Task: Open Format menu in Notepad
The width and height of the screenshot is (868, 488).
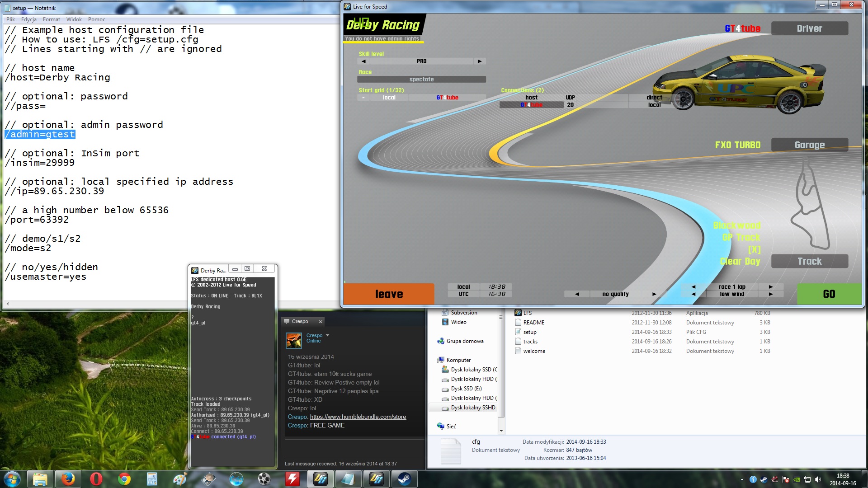Action: [x=52, y=19]
